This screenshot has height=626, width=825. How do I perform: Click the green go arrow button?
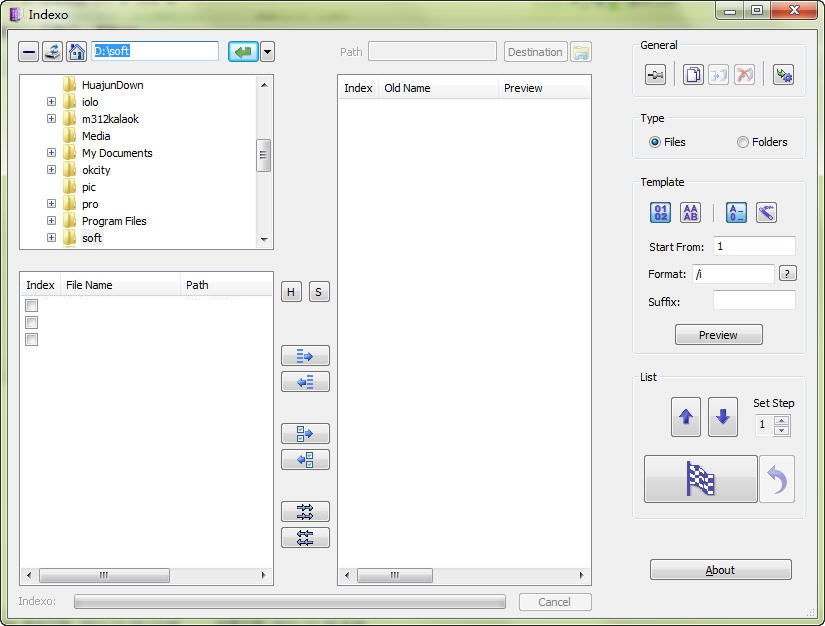242,52
